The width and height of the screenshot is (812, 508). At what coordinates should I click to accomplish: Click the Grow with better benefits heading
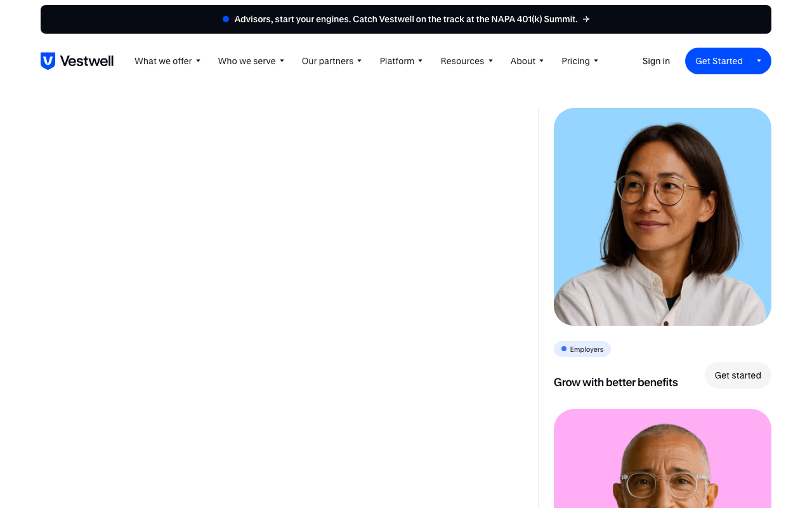tap(615, 382)
